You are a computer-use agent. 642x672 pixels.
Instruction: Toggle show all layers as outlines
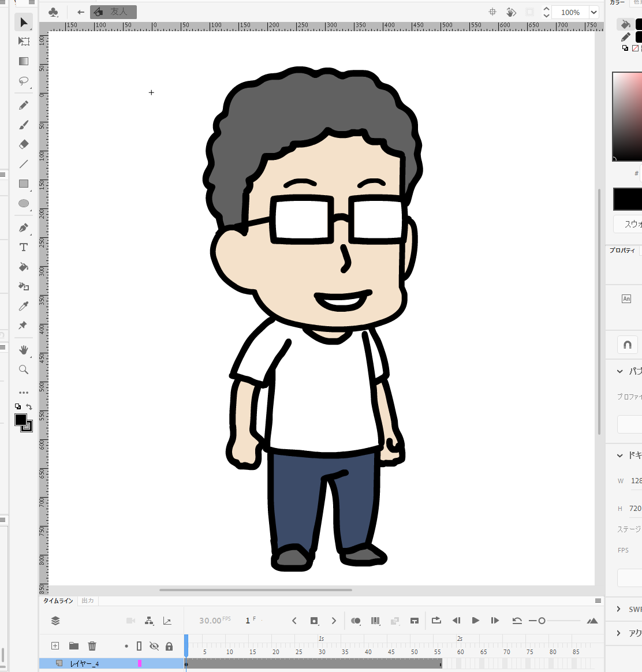click(x=139, y=646)
